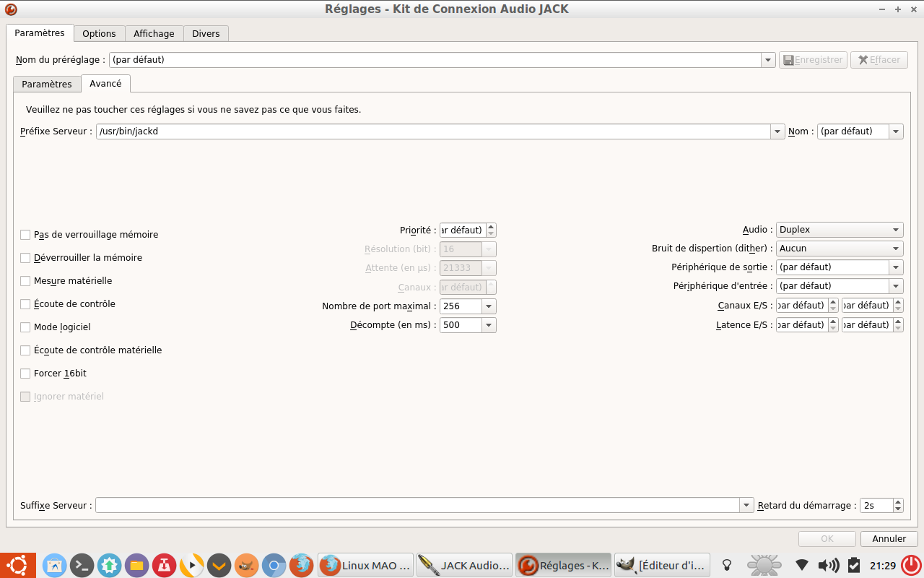Click the yellow play-button launcher icon
Image resolution: width=924 pixels, height=578 pixels.
click(191, 565)
